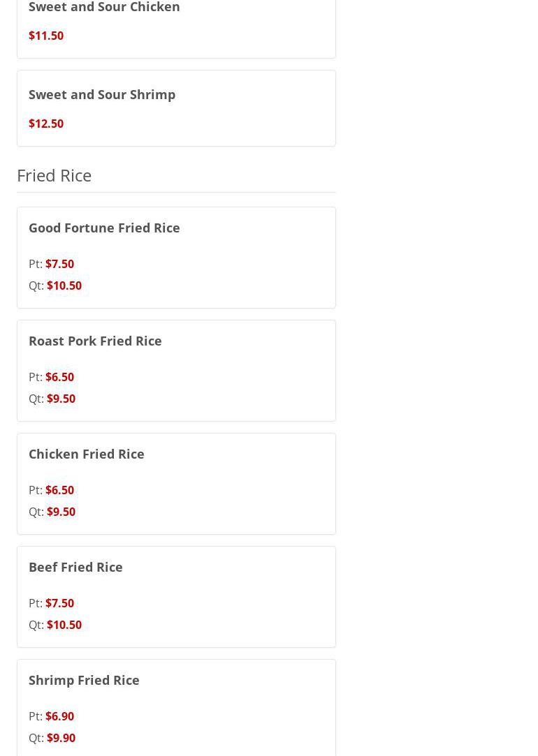The width and height of the screenshot is (538, 756).
Task: Pick Good Fortune Fried Rice quart $10.50
Action: point(64,286)
